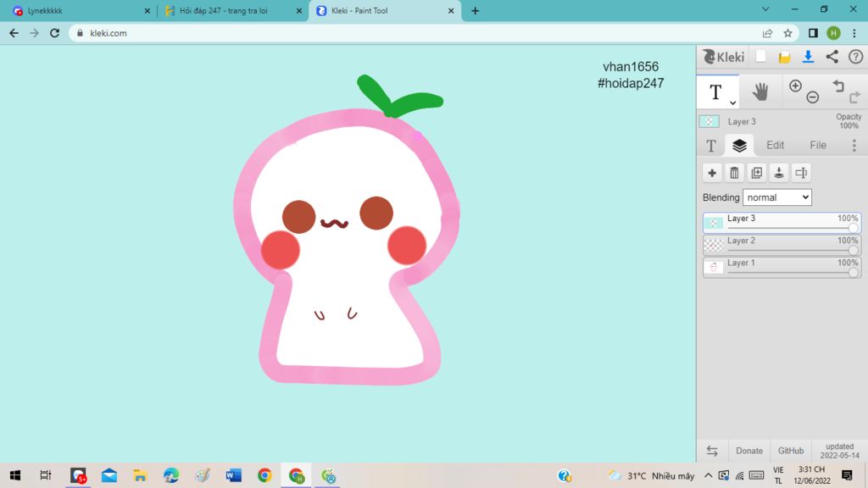Open Task View on the taskbar
Screen dimensions: 868x488
tap(46, 475)
